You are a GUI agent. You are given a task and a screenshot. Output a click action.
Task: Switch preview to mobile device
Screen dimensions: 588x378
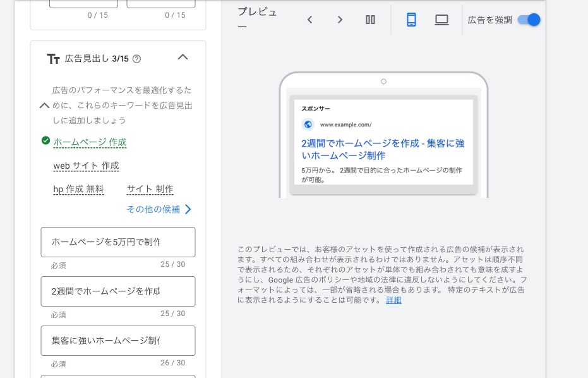point(411,20)
